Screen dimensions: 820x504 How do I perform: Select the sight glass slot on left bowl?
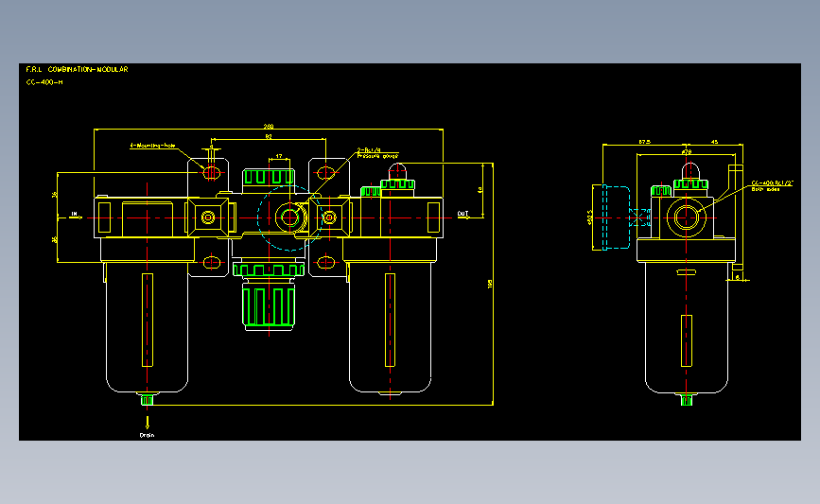pos(148,320)
